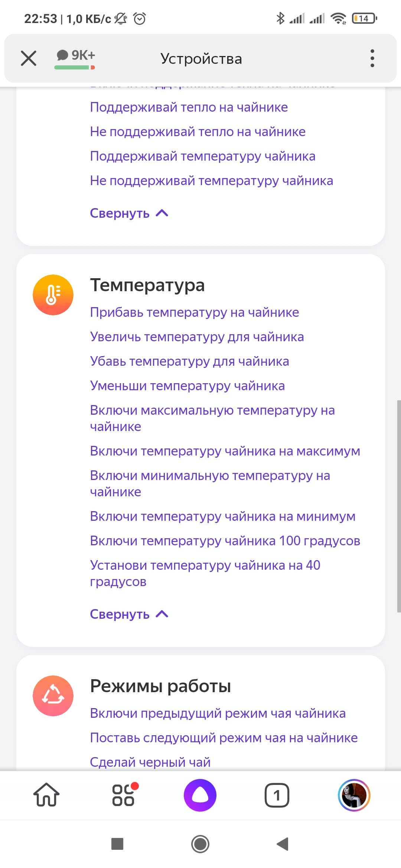Tap the X close icon in header
401x868 pixels.
(29, 58)
